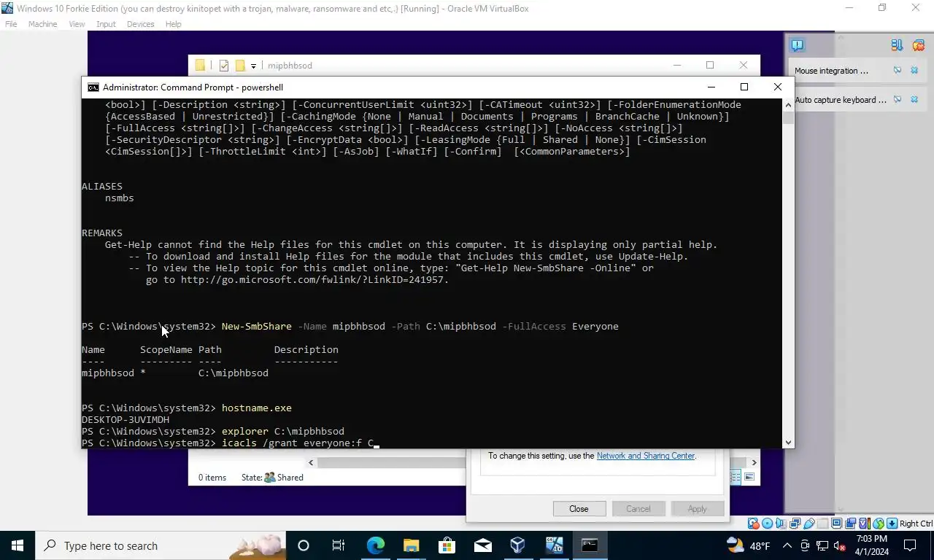Close the Auto capture keyboard notification
The image size is (934, 560).
pyautogui.click(x=914, y=100)
